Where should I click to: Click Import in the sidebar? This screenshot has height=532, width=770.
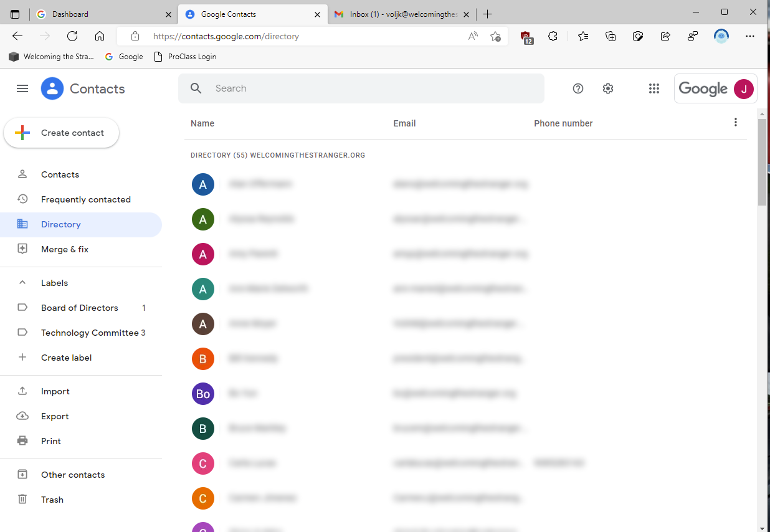click(x=55, y=391)
